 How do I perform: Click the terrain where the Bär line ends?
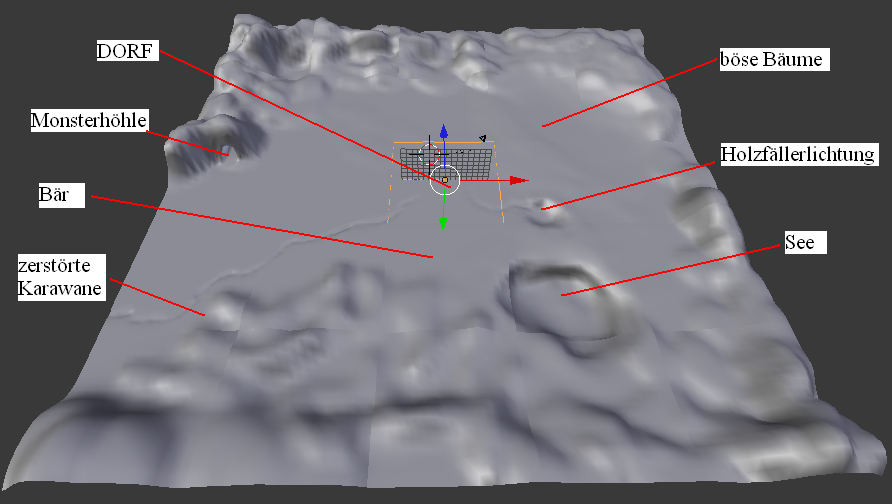pyautogui.click(x=432, y=258)
